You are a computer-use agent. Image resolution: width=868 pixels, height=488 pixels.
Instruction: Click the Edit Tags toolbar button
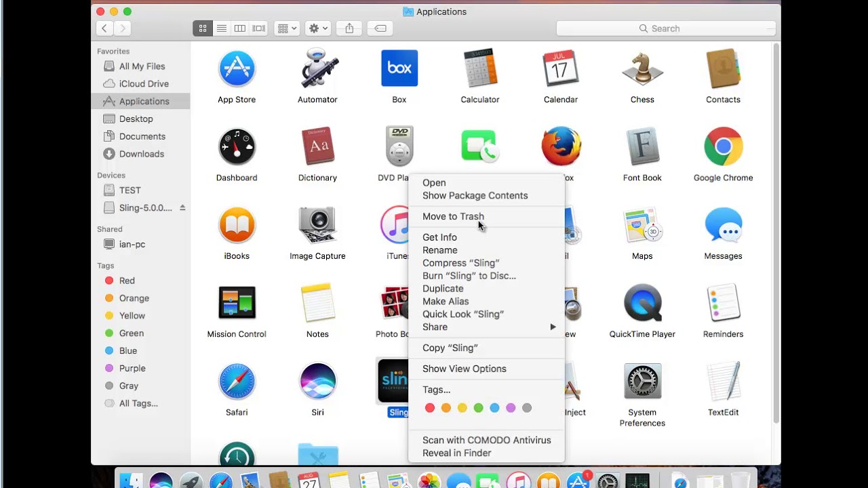click(x=380, y=28)
